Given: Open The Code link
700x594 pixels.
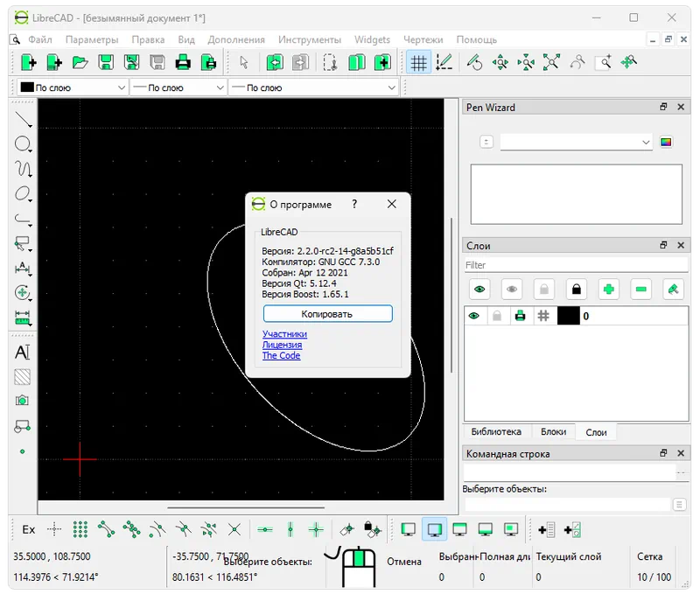Looking at the screenshot, I should 281,355.
